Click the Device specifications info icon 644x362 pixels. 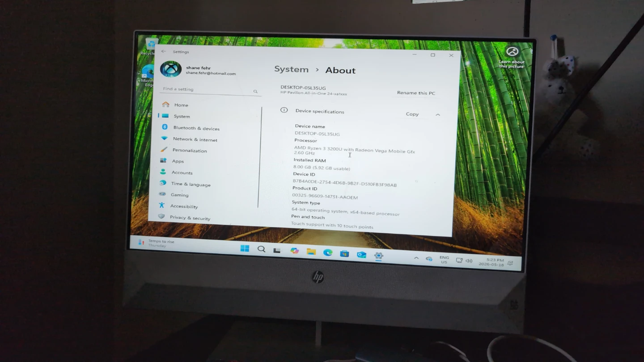(x=284, y=110)
